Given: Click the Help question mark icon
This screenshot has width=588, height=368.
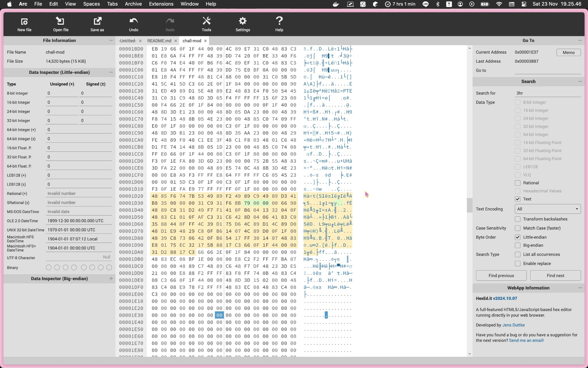Looking at the screenshot, I should pos(279,22).
